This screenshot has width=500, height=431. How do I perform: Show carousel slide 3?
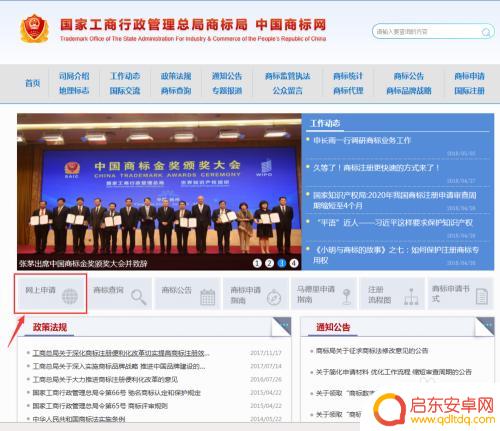coord(282,263)
